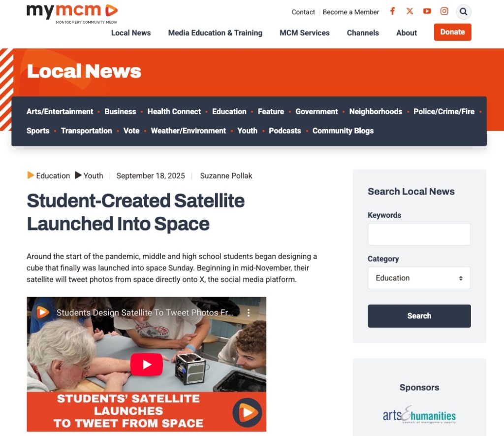Click the MCM channel avatar on video
The width and height of the screenshot is (504, 436).
[x=42, y=312]
